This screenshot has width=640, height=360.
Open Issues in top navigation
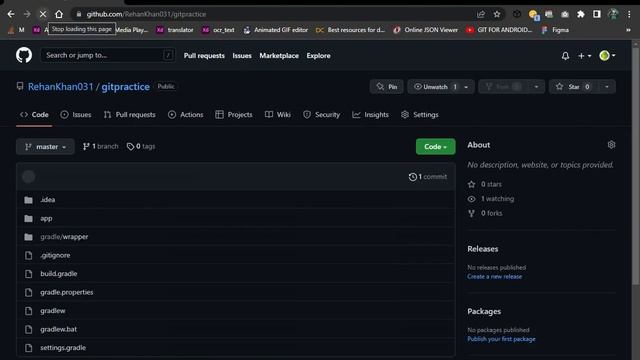tap(242, 56)
